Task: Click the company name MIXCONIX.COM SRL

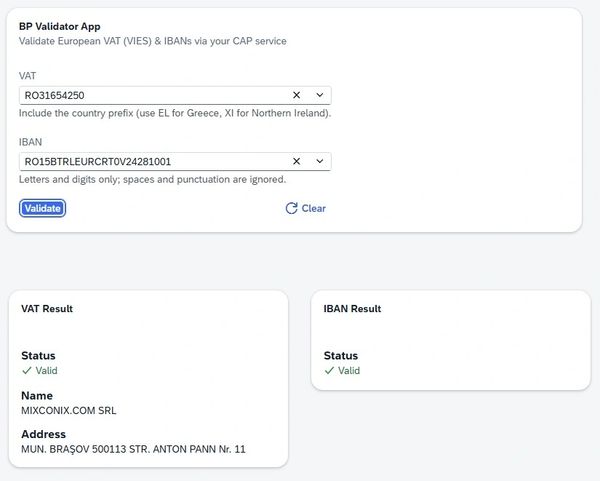Action: [69, 410]
